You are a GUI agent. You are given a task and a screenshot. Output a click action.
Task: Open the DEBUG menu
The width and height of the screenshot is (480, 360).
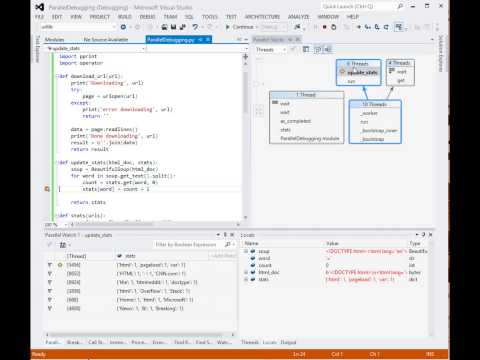pos(147,17)
